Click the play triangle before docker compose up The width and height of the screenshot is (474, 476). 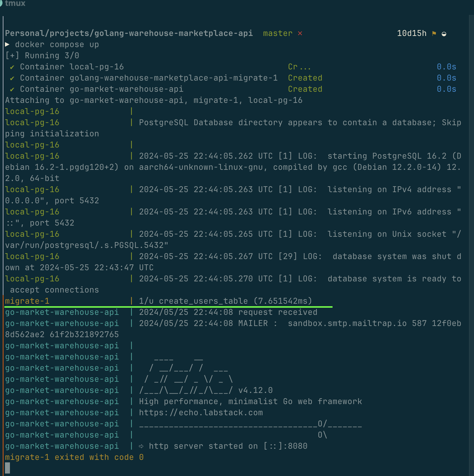pos(7,44)
